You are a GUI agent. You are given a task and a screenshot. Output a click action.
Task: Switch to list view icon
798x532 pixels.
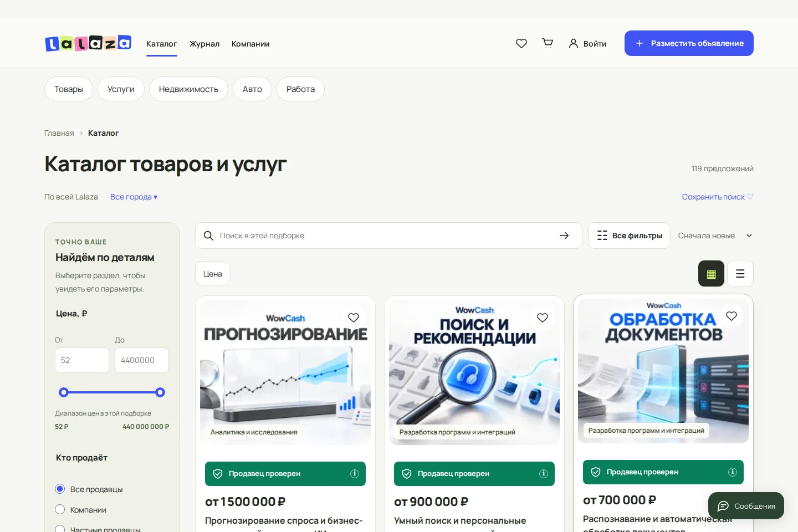tap(740, 273)
